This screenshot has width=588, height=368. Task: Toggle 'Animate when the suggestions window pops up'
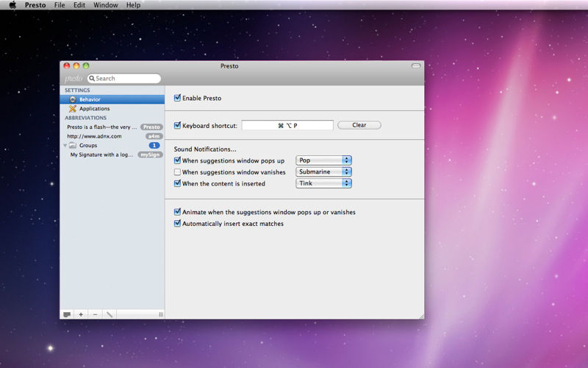tap(177, 212)
